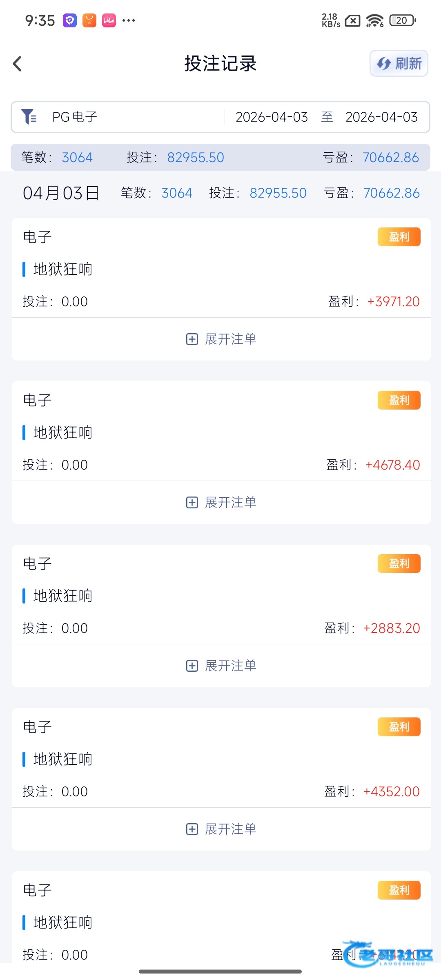Select the start date 2026-04-03 field

coord(272,117)
